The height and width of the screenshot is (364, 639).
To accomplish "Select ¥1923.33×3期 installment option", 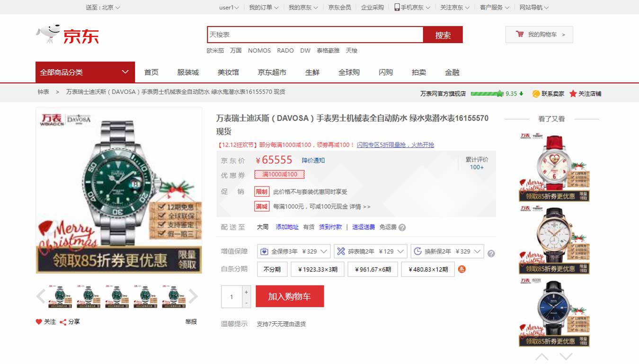I will pyautogui.click(x=318, y=269).
